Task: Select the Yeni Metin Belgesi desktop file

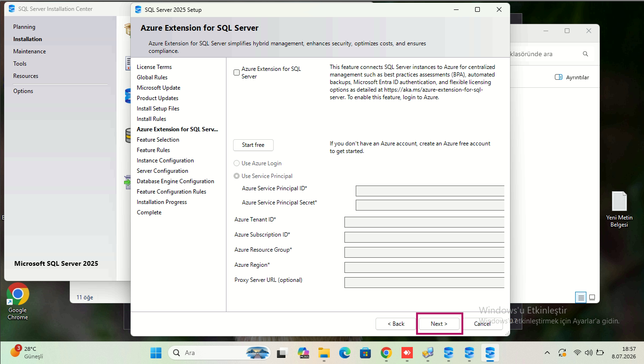Action: 619,209
